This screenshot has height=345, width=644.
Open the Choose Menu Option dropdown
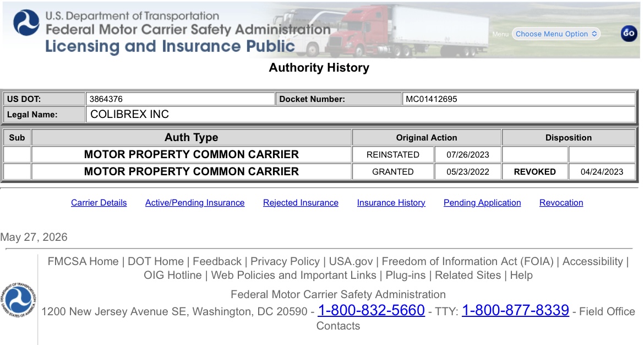click(556, 34)
